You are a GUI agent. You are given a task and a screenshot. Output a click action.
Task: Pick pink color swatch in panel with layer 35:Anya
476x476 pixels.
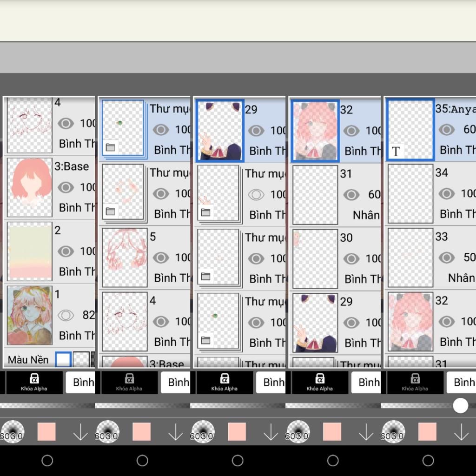point(428,431)
